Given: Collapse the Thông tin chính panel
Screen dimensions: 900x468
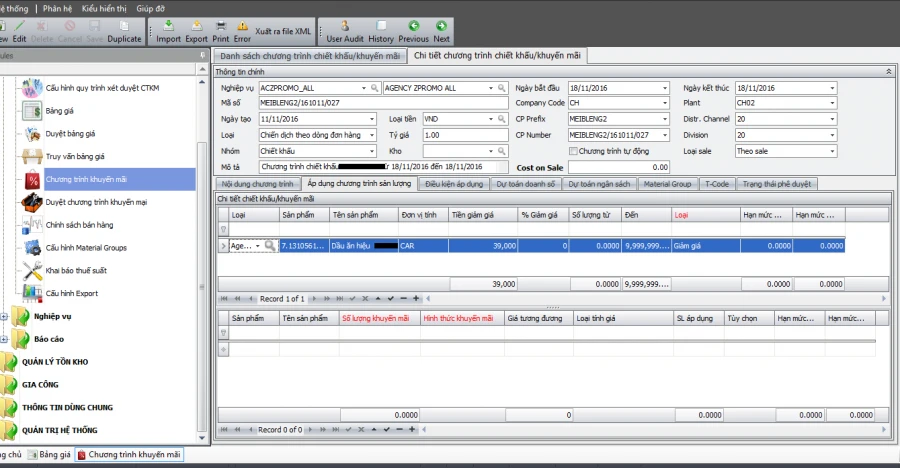Looking at the screenshot, I should (888, 72).
